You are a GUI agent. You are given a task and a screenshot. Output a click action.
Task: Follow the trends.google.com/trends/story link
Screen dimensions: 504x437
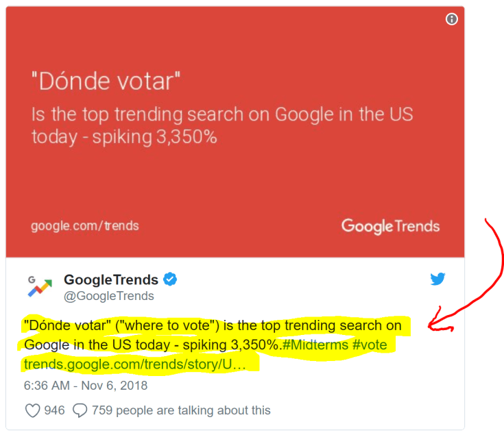[134, 364]
